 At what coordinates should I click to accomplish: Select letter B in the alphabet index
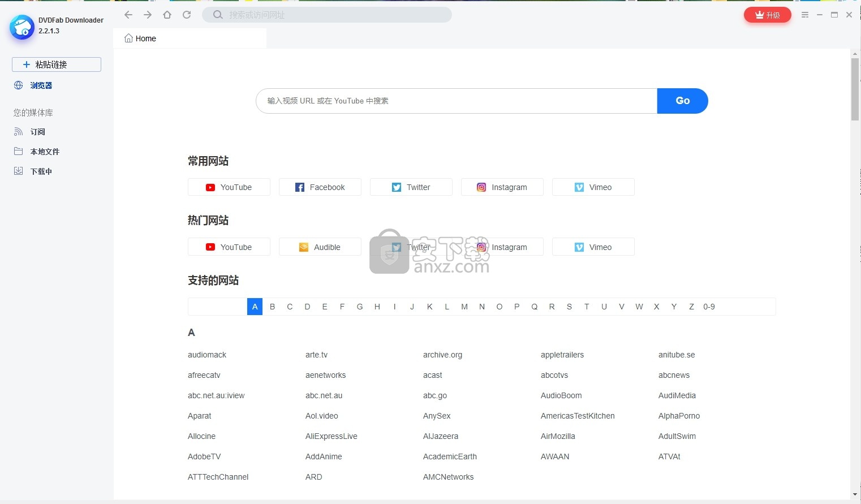click(x=273, y=307)
